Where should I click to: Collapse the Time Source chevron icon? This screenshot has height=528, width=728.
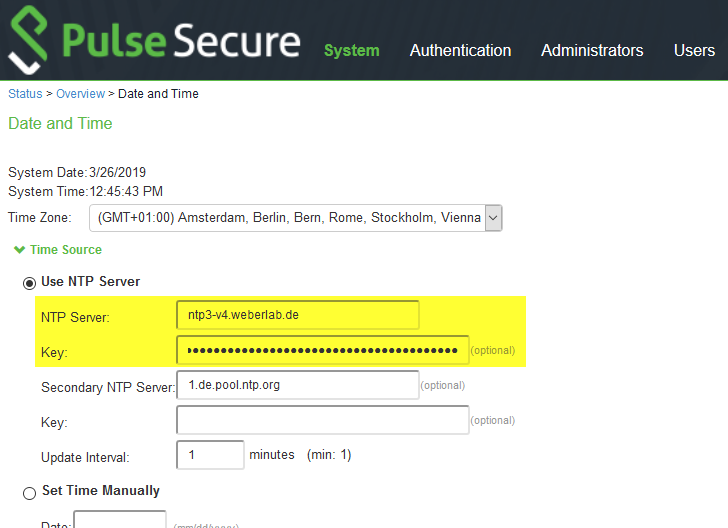[20, 250]
